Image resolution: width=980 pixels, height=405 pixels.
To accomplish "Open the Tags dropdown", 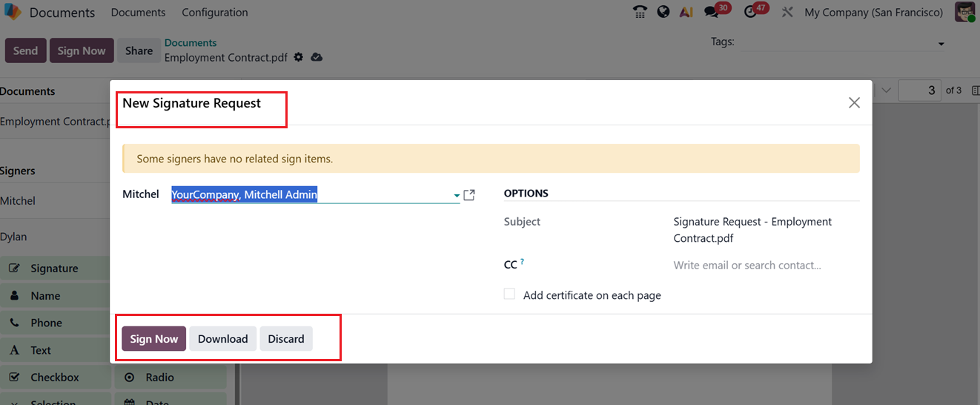I will [941, 44].
